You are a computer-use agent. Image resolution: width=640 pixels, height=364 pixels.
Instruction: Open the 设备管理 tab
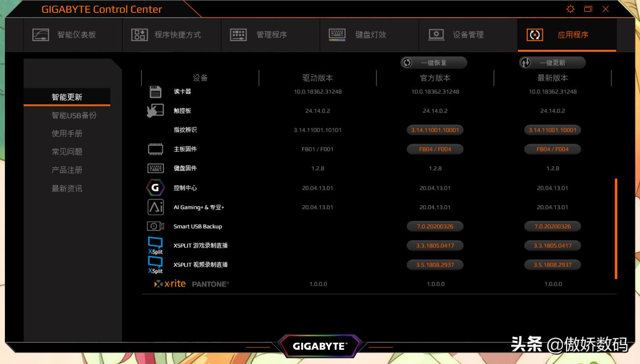coord(467,34)
